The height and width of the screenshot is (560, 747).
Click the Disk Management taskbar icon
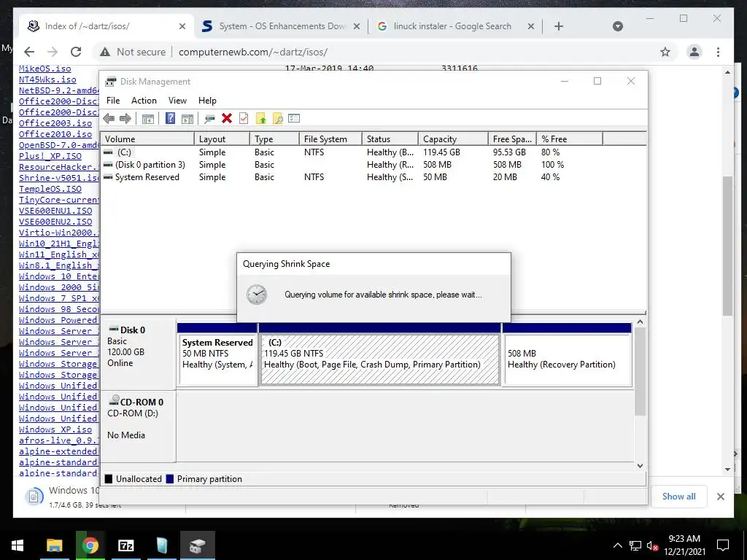click(197, 545)
